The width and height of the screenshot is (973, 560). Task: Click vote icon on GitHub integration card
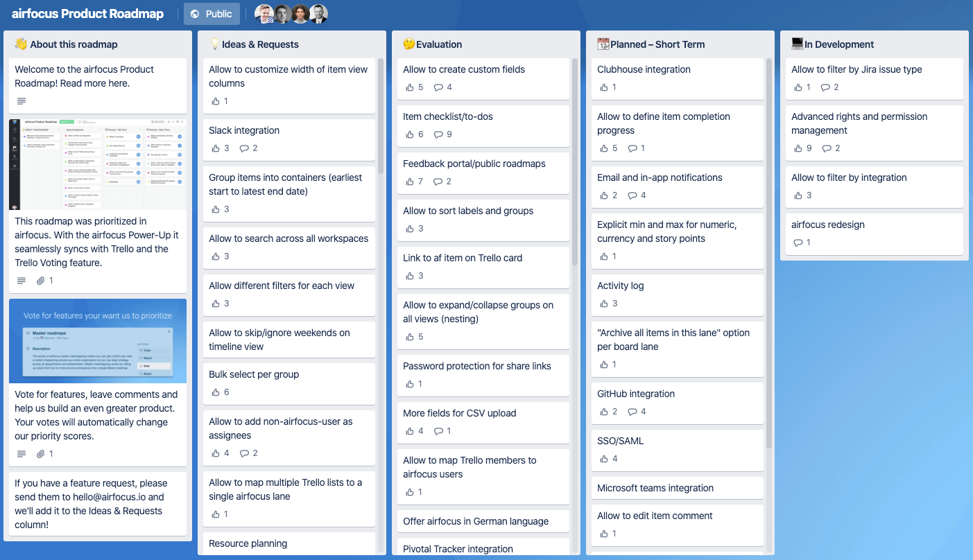coord(604,412)
